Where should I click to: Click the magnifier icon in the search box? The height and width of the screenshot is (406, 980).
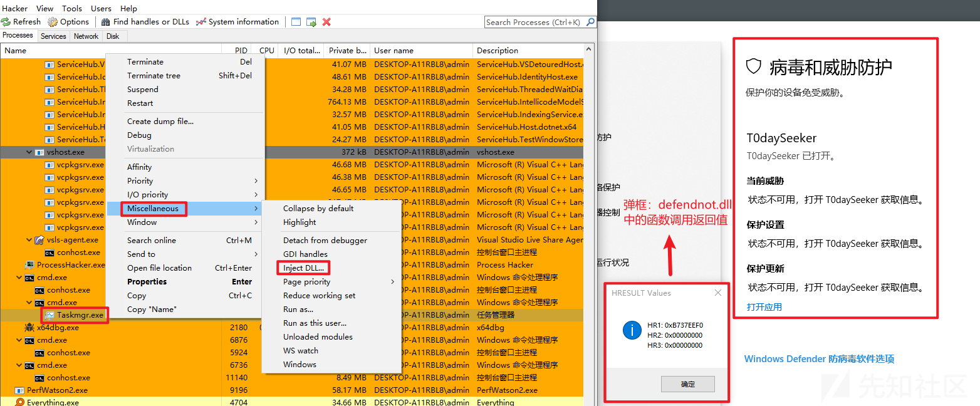pos(590,22)
